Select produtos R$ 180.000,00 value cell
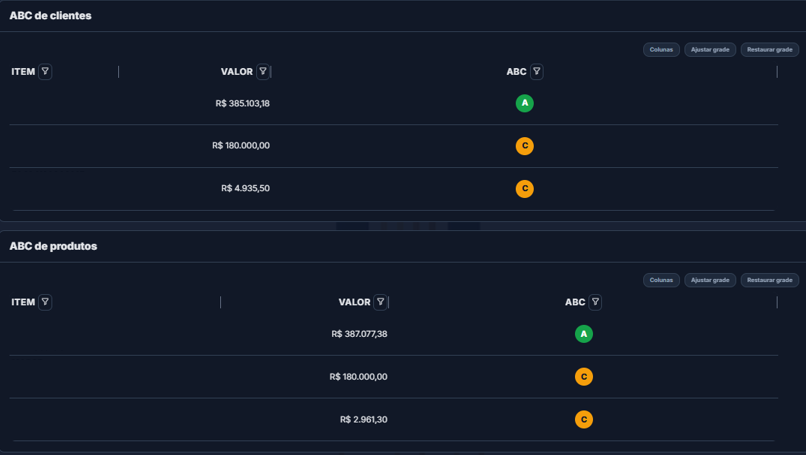The height and width of the screenshot is (455, 806). coord(358,377)
